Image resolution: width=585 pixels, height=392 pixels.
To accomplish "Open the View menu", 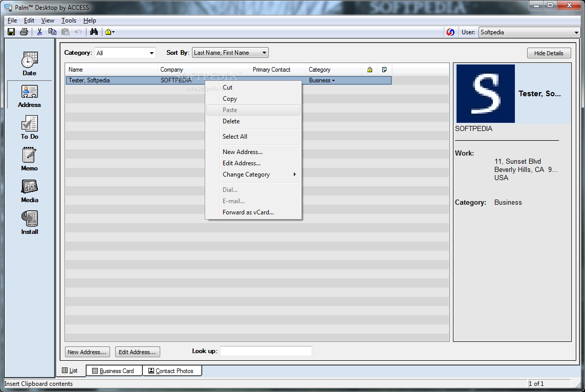I will tap(48, 20).
